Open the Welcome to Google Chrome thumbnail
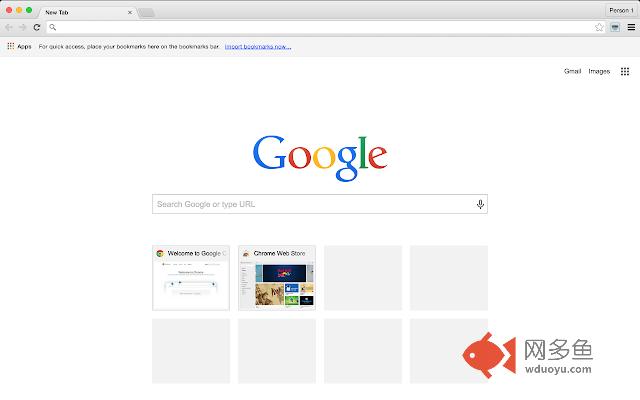Viewport: 640px width, 400px height. click(x=191, y=278)
